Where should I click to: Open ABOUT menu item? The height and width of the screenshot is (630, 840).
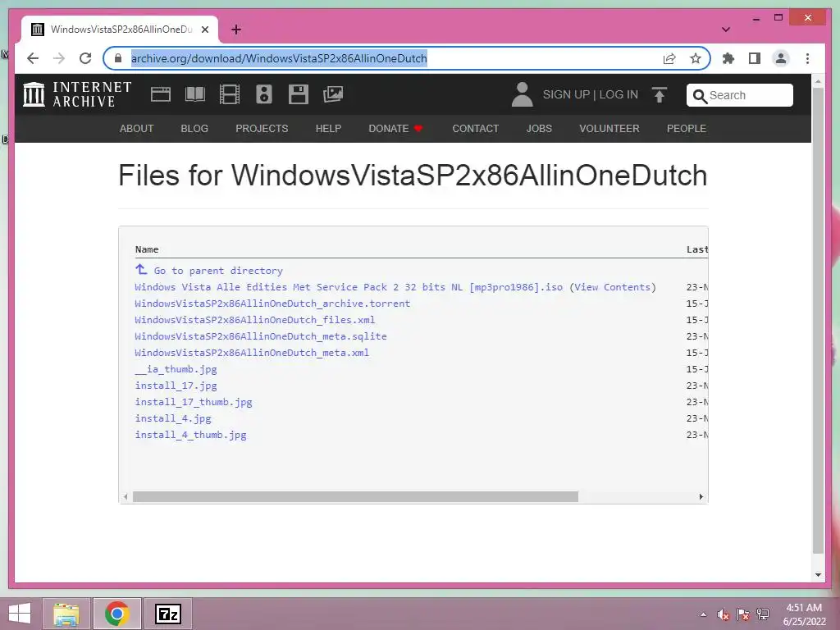(137, 129)
